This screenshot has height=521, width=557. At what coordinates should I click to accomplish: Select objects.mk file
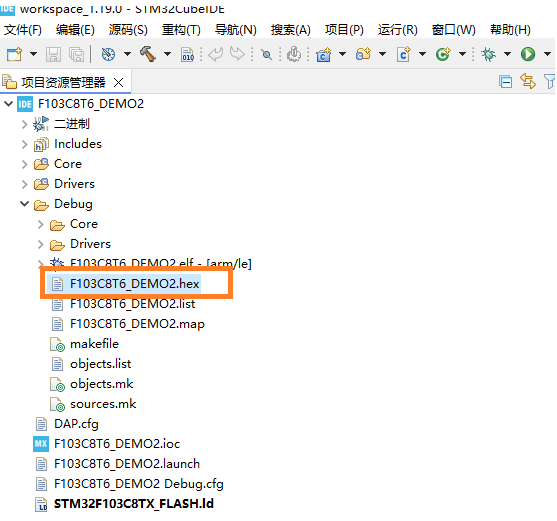[102, 384]
